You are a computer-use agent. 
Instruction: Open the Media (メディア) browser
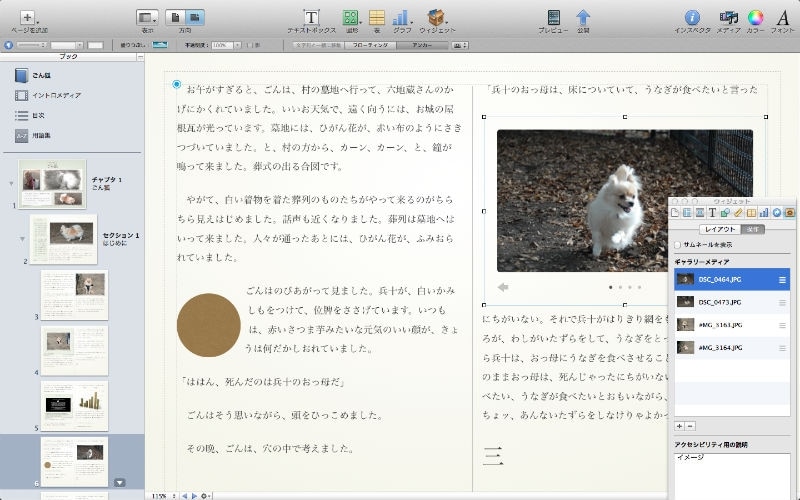pyautogui.click(x=729, y=18)
